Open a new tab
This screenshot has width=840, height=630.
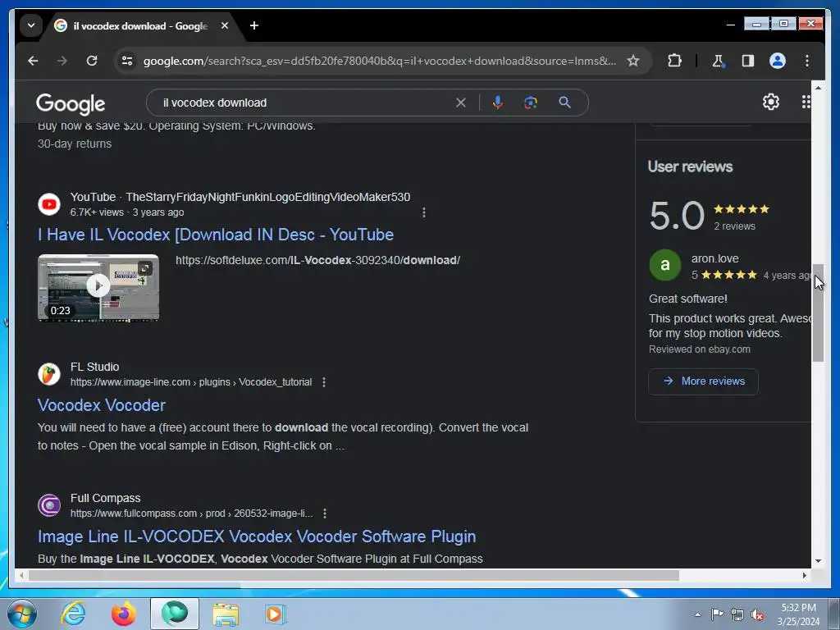pos(254,25)
